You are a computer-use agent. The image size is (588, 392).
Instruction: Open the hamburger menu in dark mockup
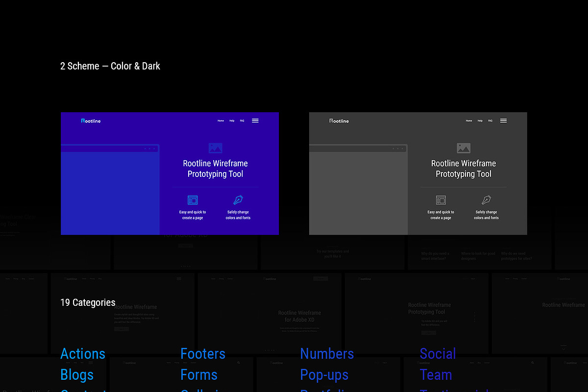[503, 121]
